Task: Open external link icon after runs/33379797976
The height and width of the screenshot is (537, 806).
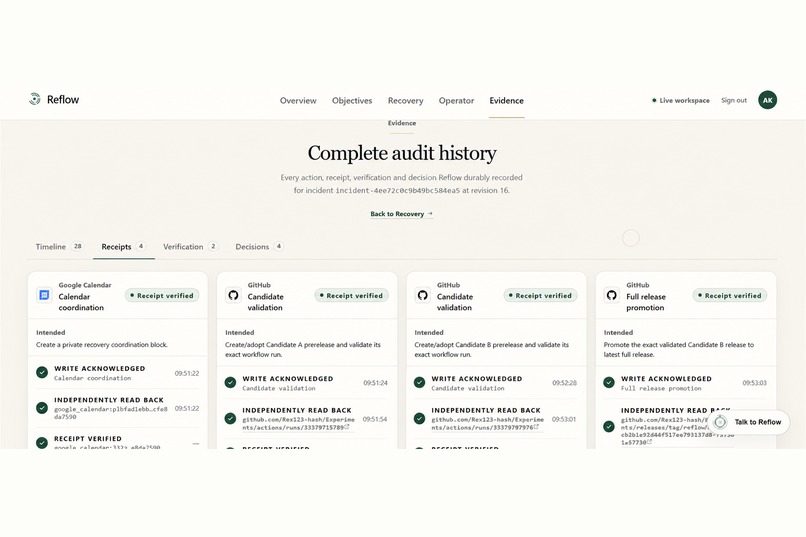Action: tap(536, 427)
